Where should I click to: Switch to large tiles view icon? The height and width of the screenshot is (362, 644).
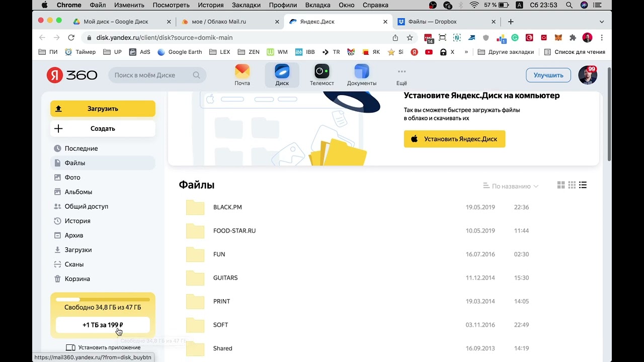click(561, 186)
